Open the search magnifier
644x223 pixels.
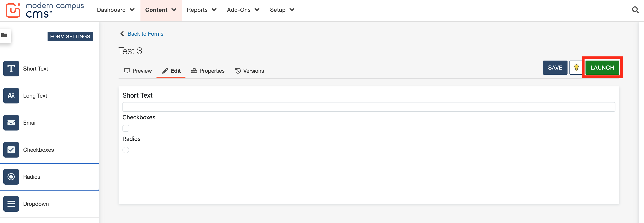click(x=635, y=10)
